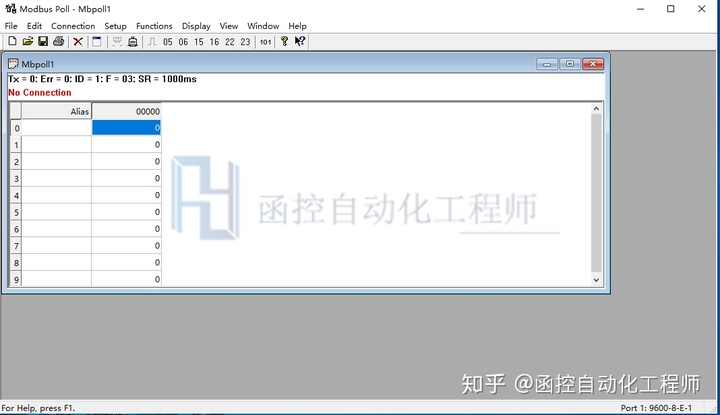The width and height of the screenshot is (720, 415).
Task: Select value cell in row 5
Action: [126, 212]
